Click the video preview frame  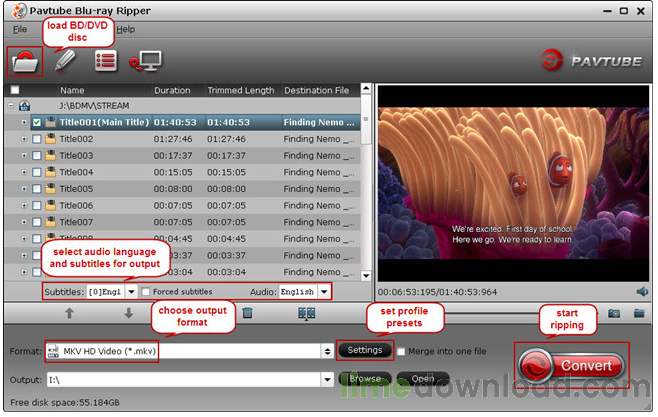click(513, 183)
